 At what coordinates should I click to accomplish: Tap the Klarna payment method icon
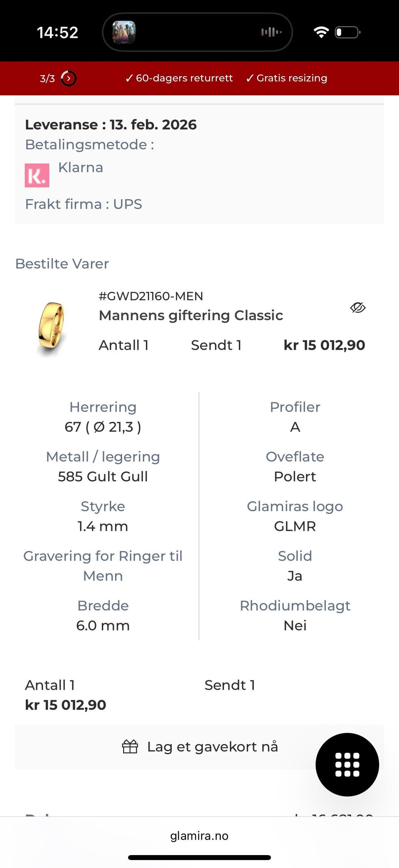click(37, 175)
